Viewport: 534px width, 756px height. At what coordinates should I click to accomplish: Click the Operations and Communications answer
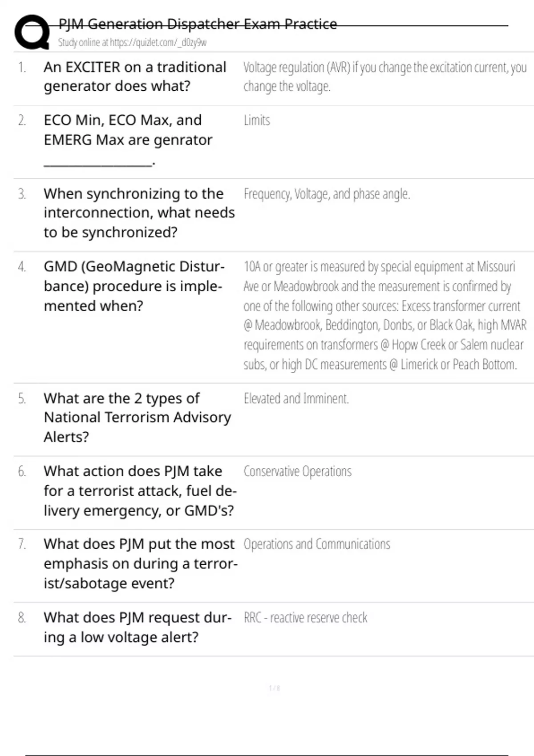(x=317, y=544)
